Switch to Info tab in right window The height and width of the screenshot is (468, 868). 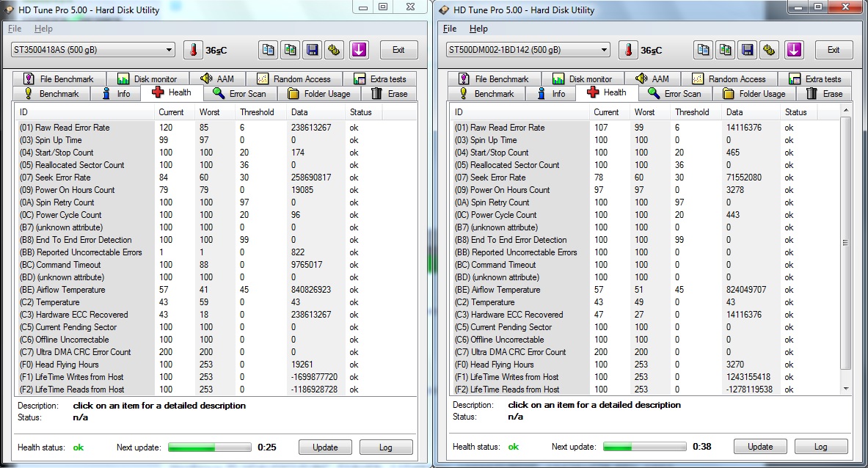tap(551, 93)
